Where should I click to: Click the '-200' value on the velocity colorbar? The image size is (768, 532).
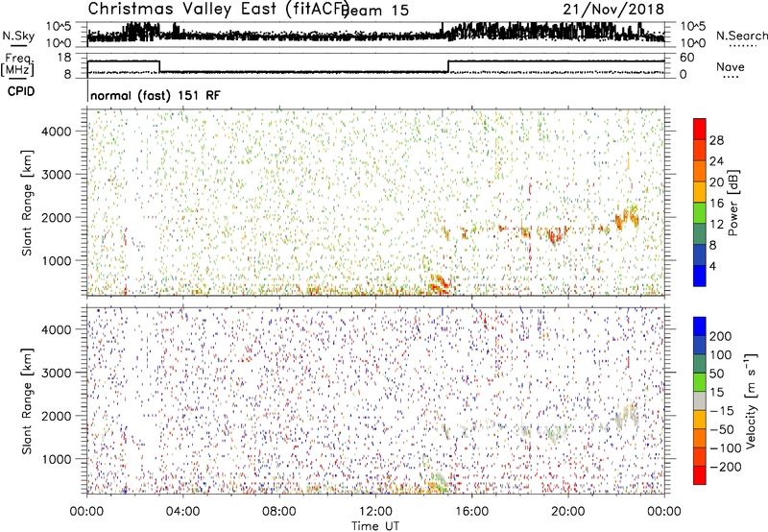[725, 467]
